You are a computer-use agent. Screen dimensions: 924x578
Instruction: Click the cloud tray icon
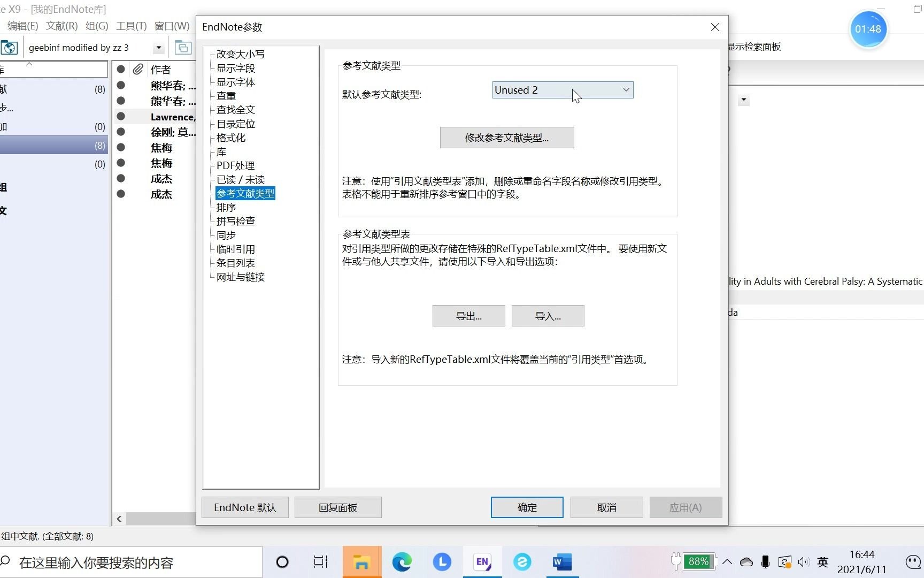[x=746, y=562]
